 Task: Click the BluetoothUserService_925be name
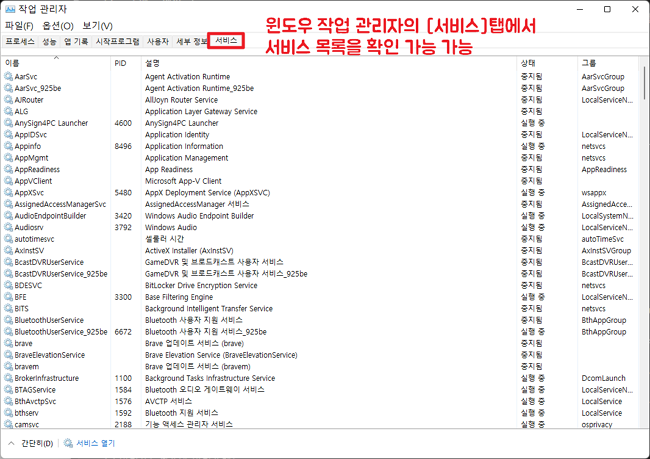[61, 332]
